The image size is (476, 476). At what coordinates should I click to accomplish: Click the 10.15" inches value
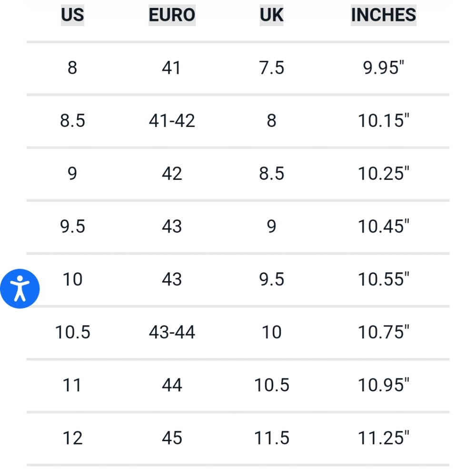[x=383, y=120]
